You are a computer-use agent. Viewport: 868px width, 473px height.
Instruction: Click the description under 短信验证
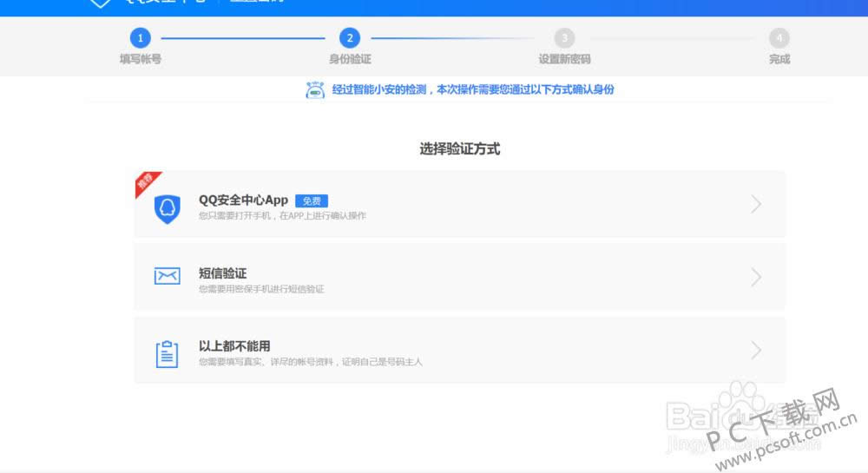(x=261, y=289)
